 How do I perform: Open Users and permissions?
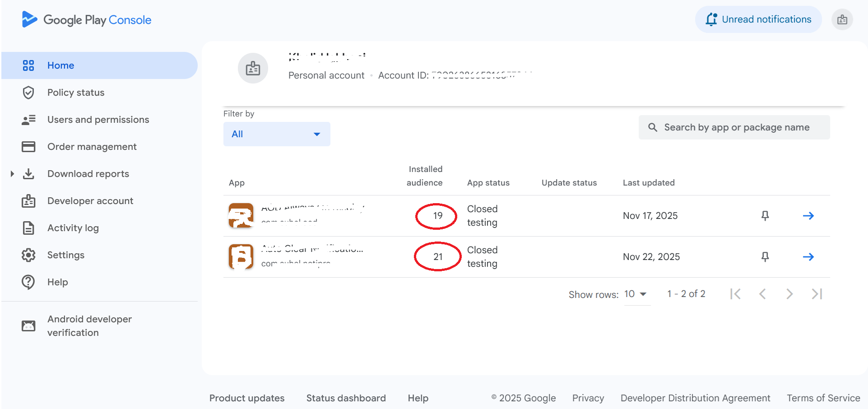point(98,120)
